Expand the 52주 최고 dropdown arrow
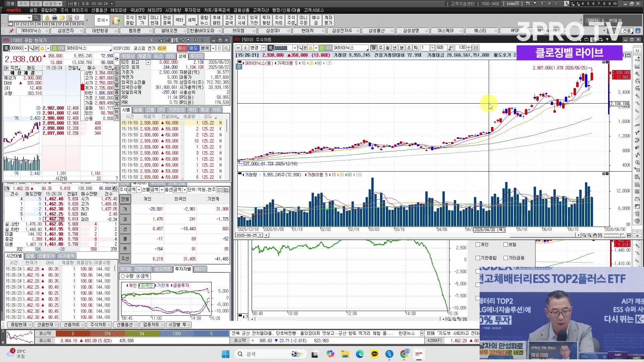644x362 pixels. pyautogui.click(x=148, y=62)
